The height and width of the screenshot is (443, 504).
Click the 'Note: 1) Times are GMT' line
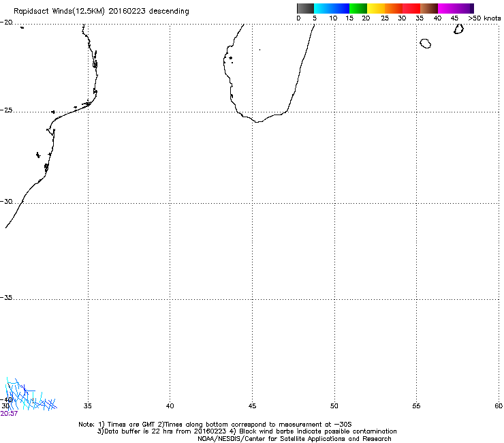coord(215,425)
